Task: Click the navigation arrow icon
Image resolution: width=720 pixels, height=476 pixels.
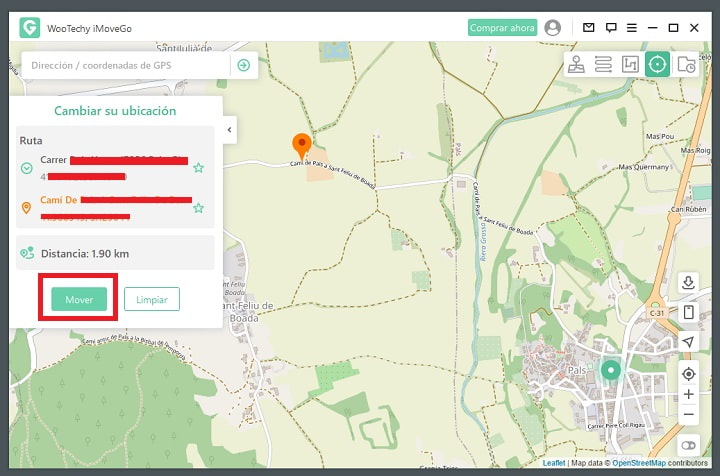Action: [688, 342]
